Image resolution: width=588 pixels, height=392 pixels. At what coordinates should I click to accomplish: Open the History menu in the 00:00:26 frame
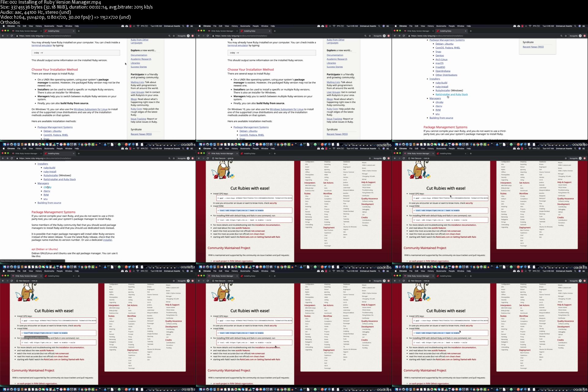[235, 26]
